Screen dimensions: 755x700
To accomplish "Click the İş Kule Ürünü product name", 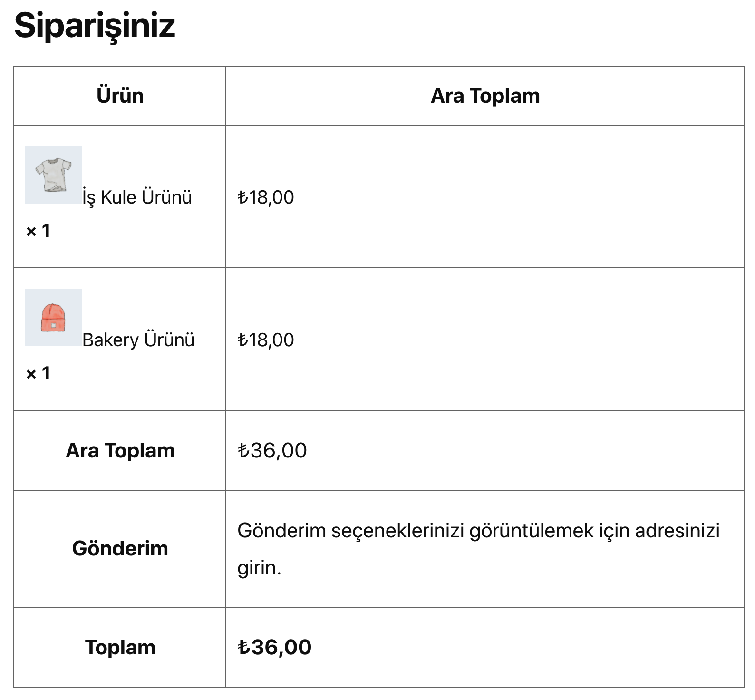I will pyautogui.click(x=137, y=197).
